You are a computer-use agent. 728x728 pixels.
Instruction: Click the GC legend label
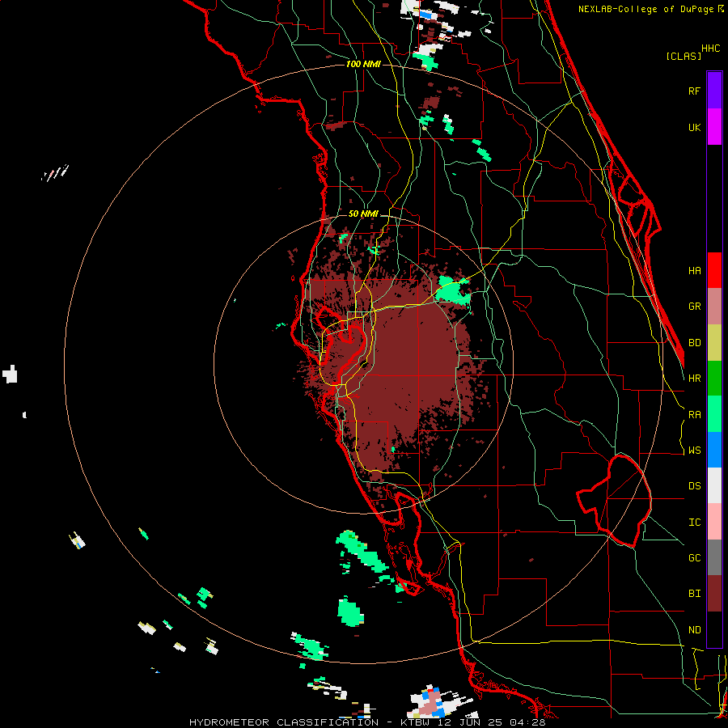[x=694, y=558]
